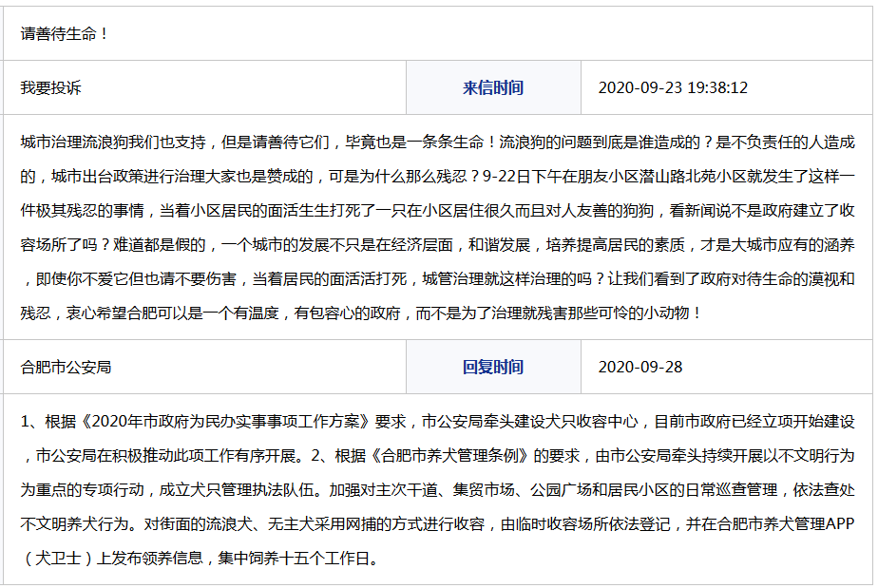
Task: Select the timestamp 2020-09-23 19:38:12
Action: point(673,87)
